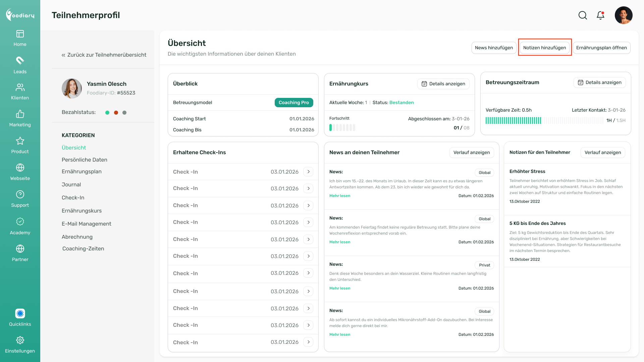Select Ernährungsplan category
This screenshot has width=644, height=362.
tap(82, 172)
